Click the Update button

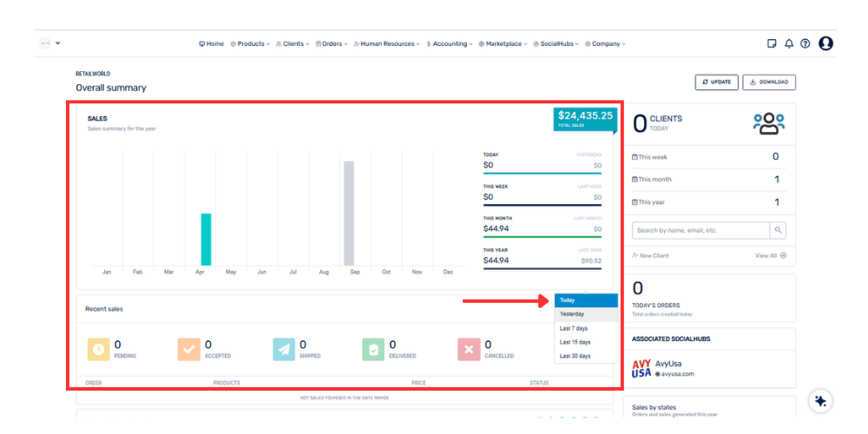tap(716, 82)
